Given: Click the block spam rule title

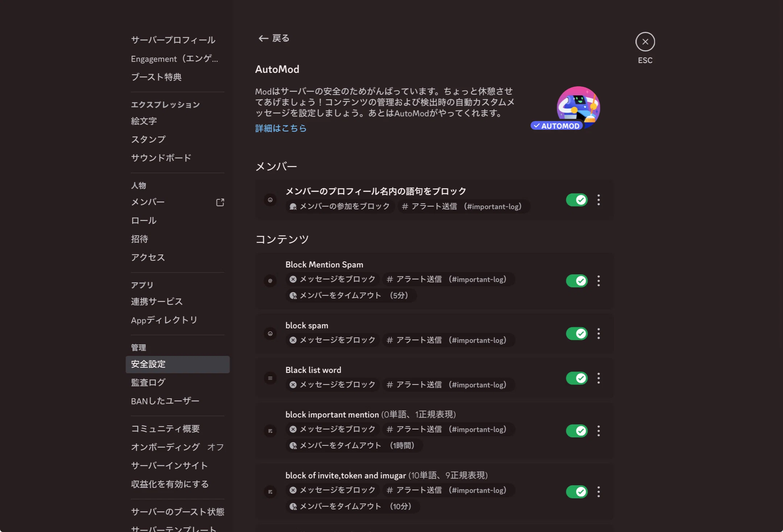Looking at the screenshot, I should pyautogui.click(x=307, y=326).
